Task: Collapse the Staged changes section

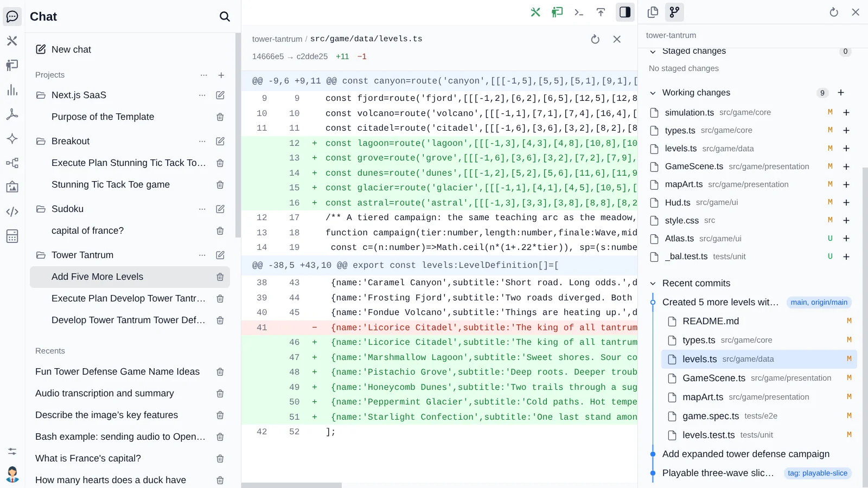Action: point(653,52)
